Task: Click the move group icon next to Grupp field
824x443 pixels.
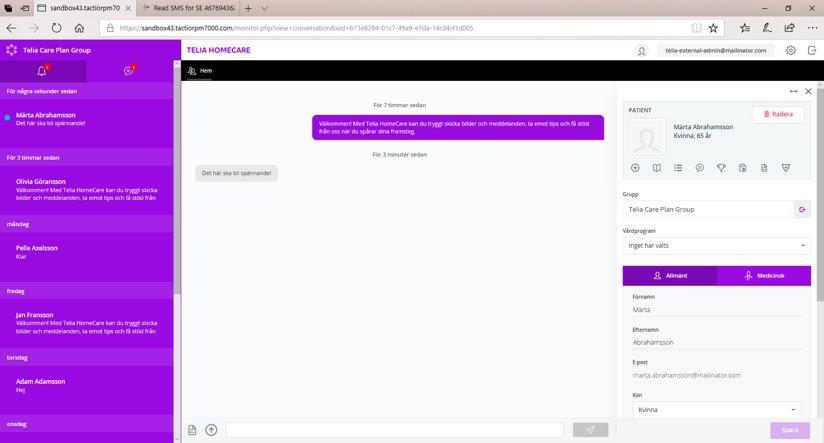Action: [x=802, y=209]
